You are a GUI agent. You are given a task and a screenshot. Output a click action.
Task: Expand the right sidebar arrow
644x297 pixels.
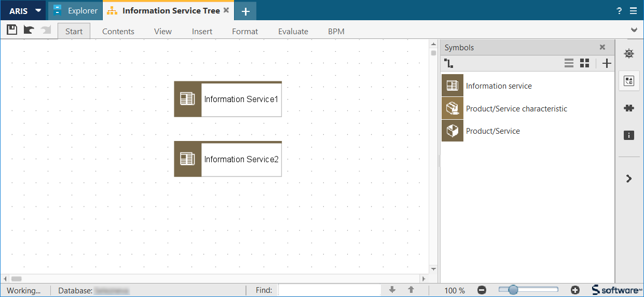(x=629, y=179)
